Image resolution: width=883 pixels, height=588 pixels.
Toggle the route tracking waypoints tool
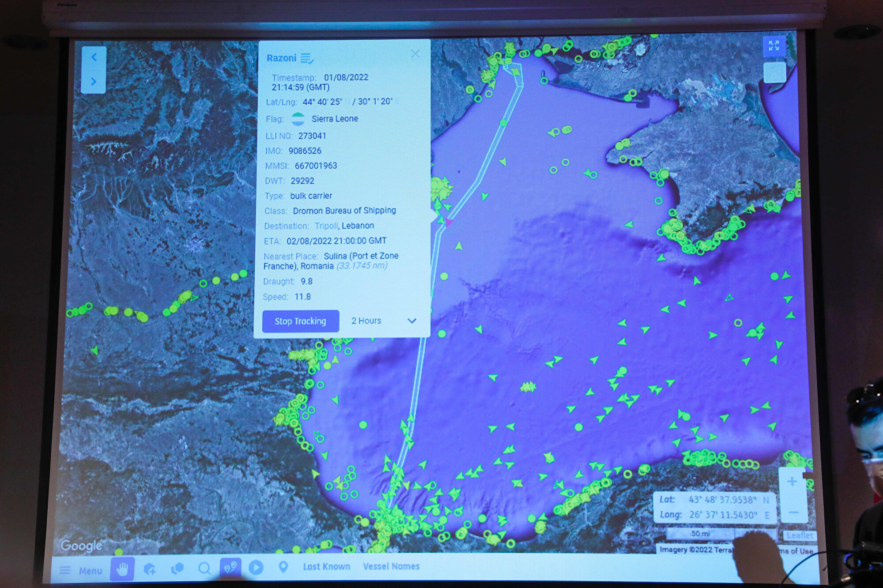click(x=230, y=567)
